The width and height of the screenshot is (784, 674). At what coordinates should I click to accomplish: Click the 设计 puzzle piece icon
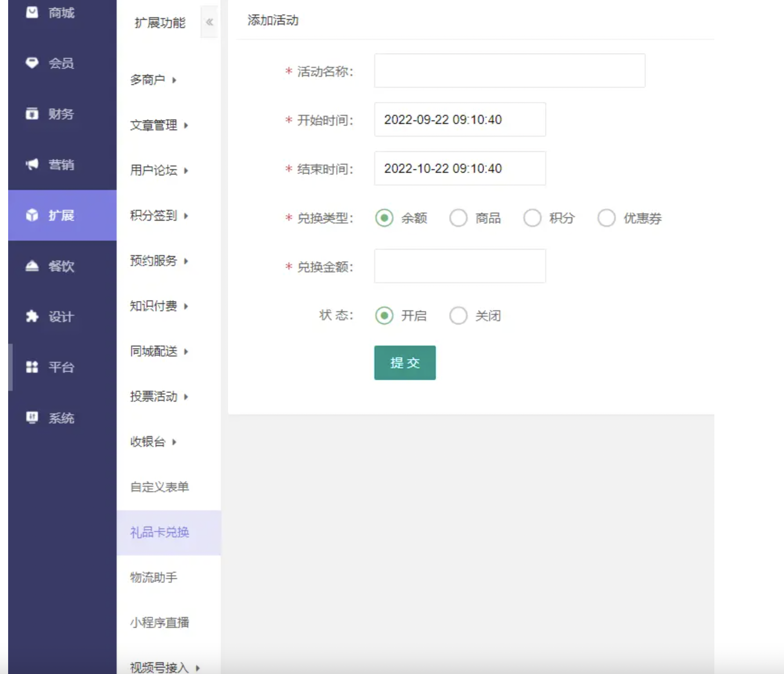pos(32,316)
